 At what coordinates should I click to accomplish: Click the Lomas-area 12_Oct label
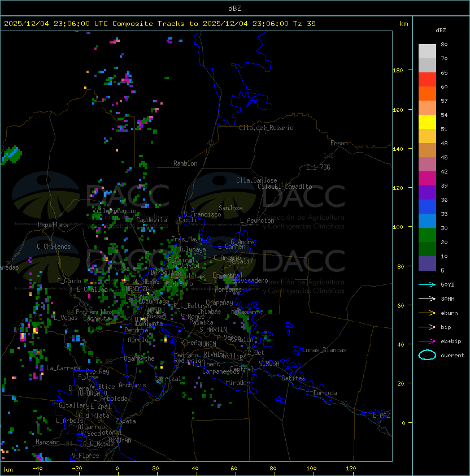(254, 353)
